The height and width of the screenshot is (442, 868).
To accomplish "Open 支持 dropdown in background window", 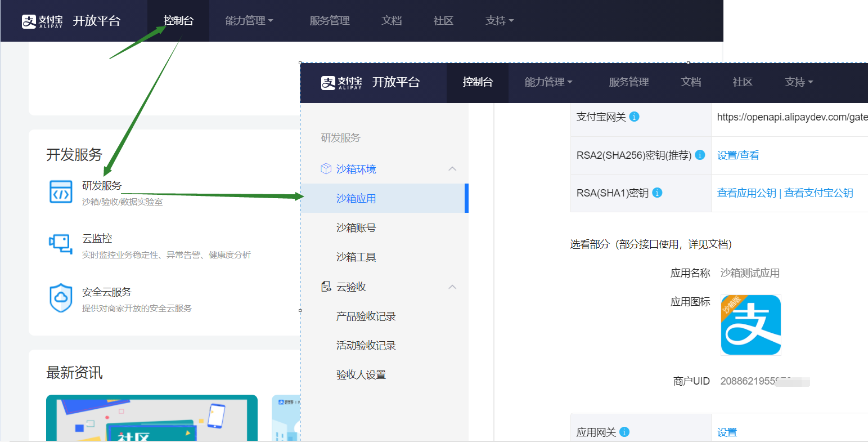I will [x=500, y=21].
